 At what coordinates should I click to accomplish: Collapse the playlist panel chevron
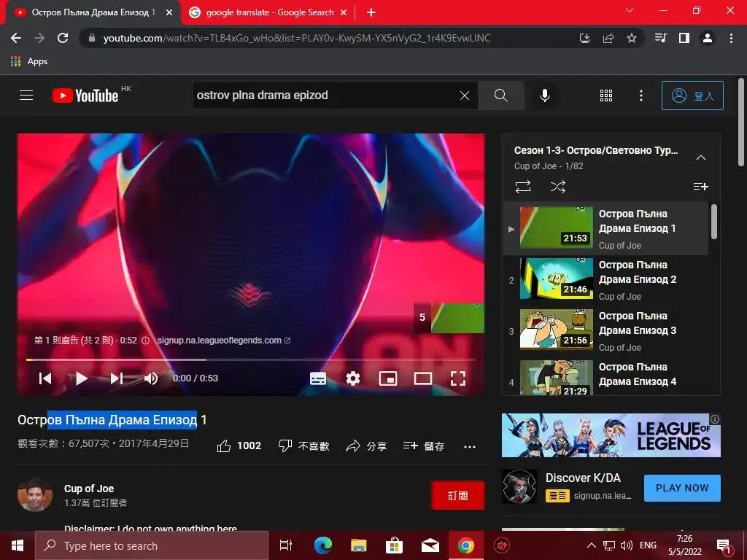[701, 157]
